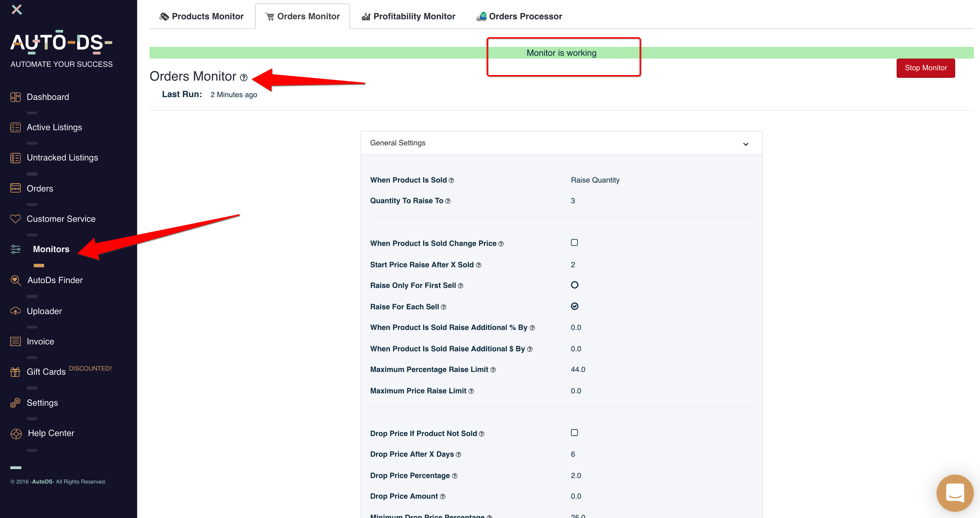The width and height of the screenshot is (980, 518).
Task: Click Drop Price After X Days value 6
Action: pos(573,455)
